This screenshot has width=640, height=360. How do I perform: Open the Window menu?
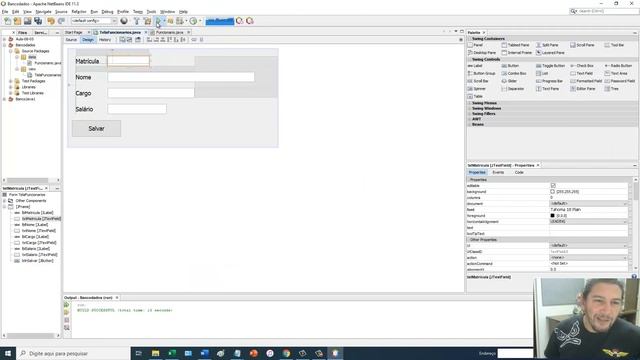pos(167,12)
